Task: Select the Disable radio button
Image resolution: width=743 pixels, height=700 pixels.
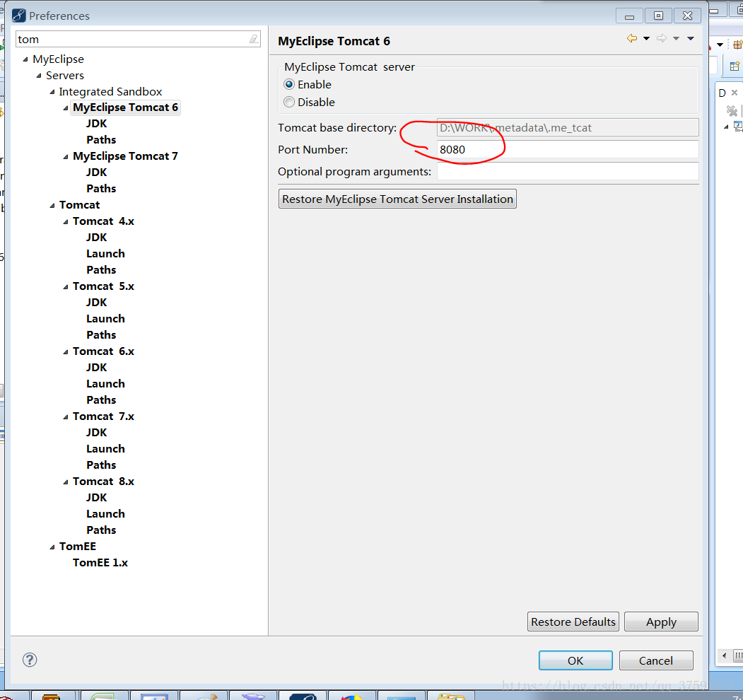Action: point(289,102)
